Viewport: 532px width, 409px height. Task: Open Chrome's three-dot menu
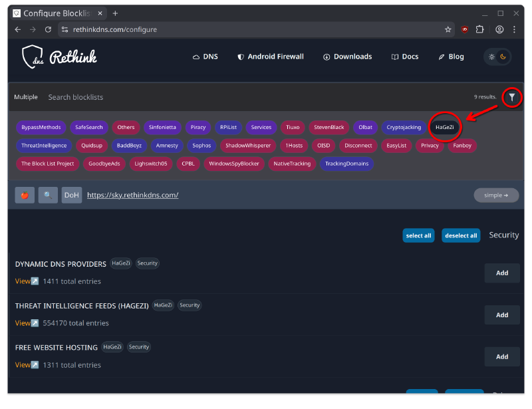(x=515, y=29)
